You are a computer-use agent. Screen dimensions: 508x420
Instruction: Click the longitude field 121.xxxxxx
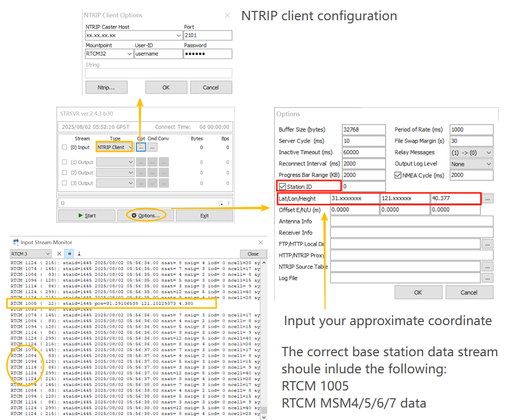pyautogui.click(x=405, y=198)
